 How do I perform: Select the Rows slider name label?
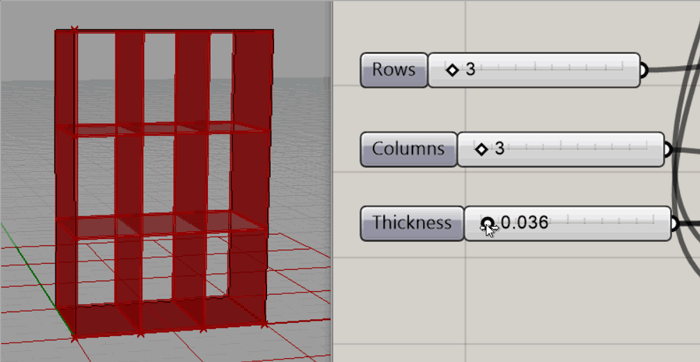[394, 70]
